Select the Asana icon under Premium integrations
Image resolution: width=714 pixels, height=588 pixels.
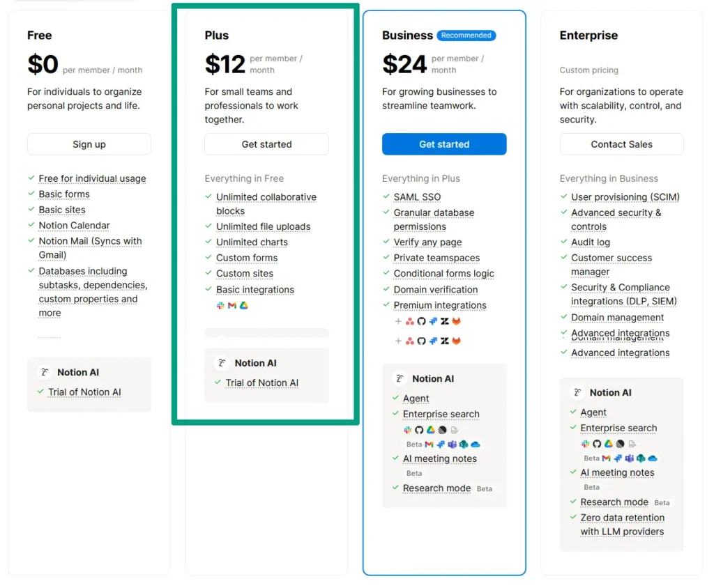tap(409, 321)
